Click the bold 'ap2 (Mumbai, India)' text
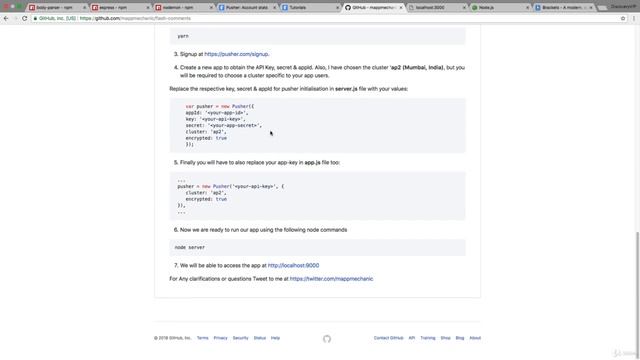640x360 pixels. click(x=417, y=68)
